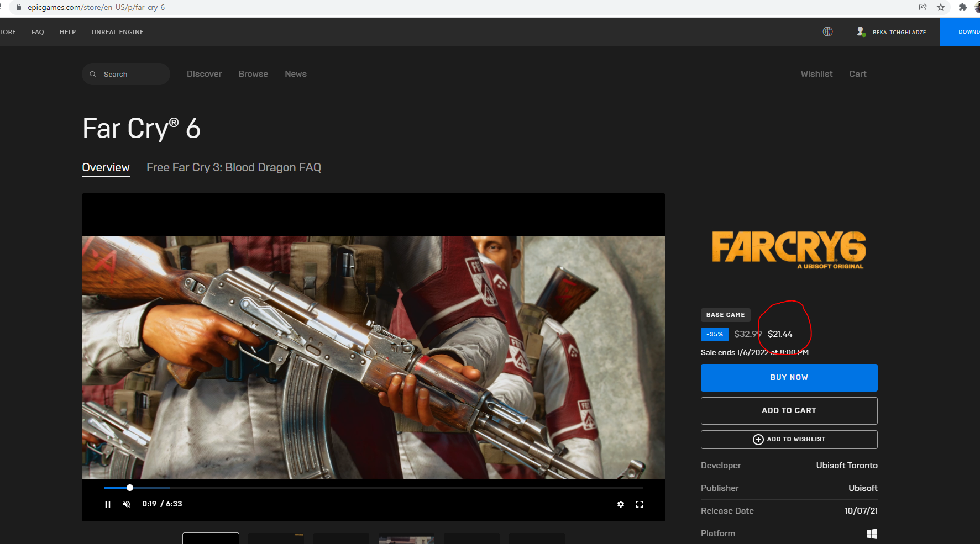Unmute the video with the speaker icon
The height and width of the screenshot is (544, 980).
tap(127, 504)
